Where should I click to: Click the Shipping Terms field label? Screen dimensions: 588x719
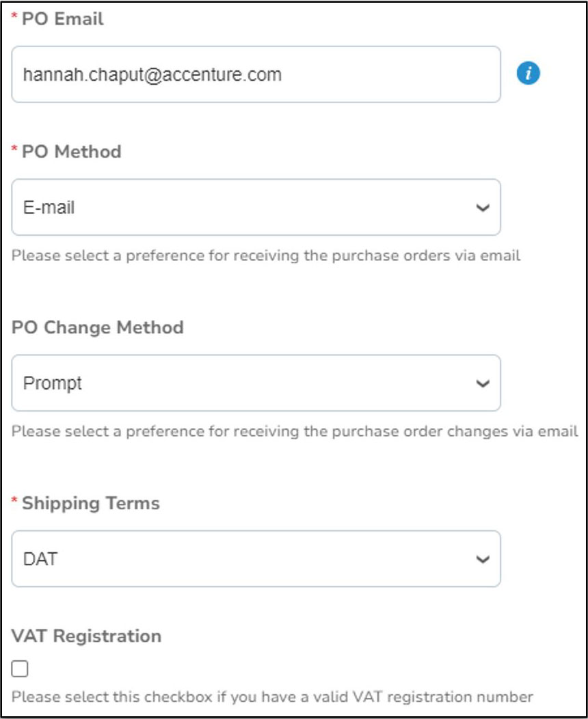[90, 503]
